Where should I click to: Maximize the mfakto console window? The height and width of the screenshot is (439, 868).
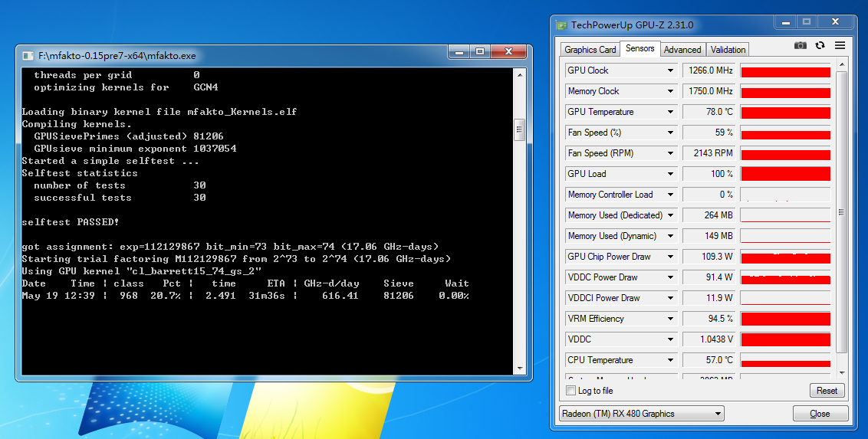click(479, 51)
